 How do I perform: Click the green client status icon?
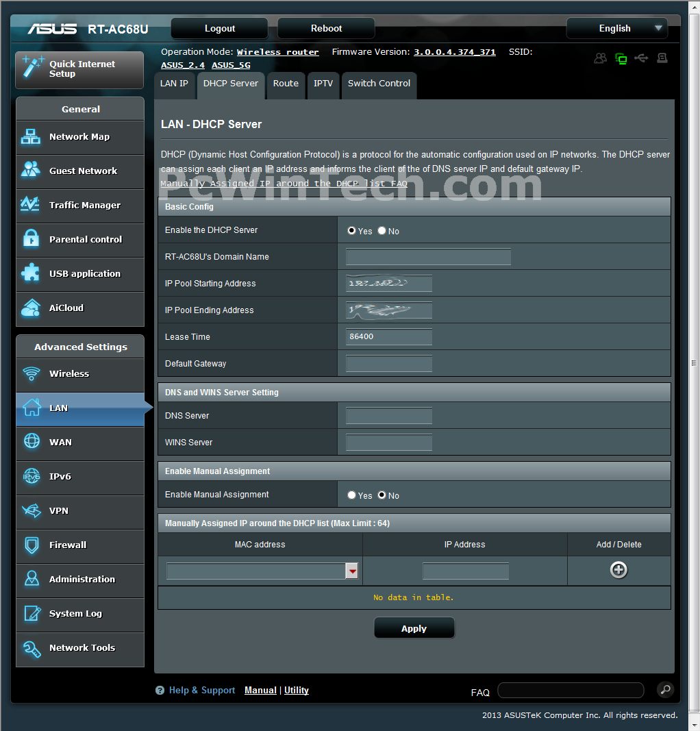[621, 58]
